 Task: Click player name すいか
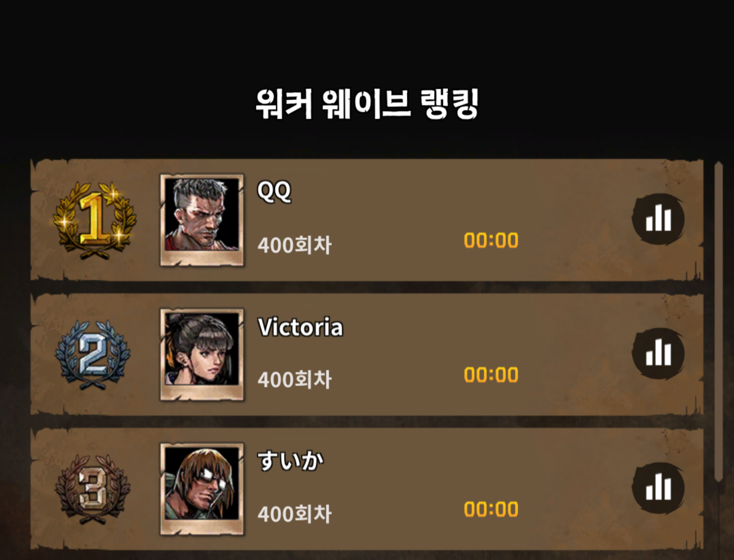point(291,461)
